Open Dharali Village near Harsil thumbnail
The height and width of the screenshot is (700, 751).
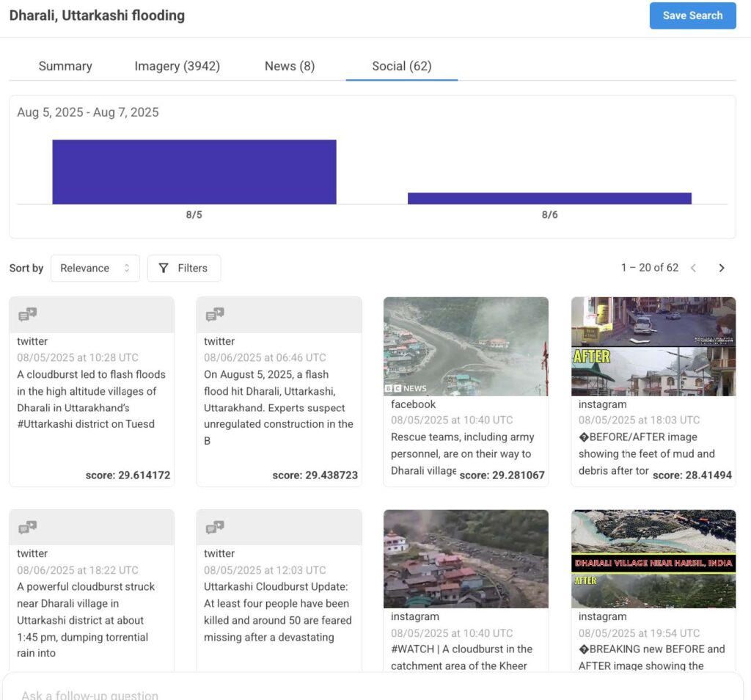653,558
